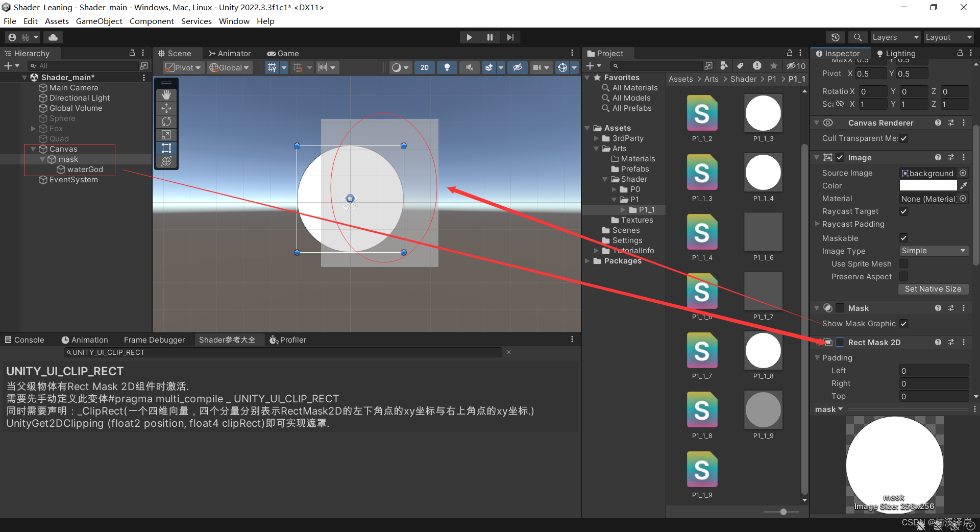
Task: Disable the Maskable checkbox
Action: pos(903,238)
